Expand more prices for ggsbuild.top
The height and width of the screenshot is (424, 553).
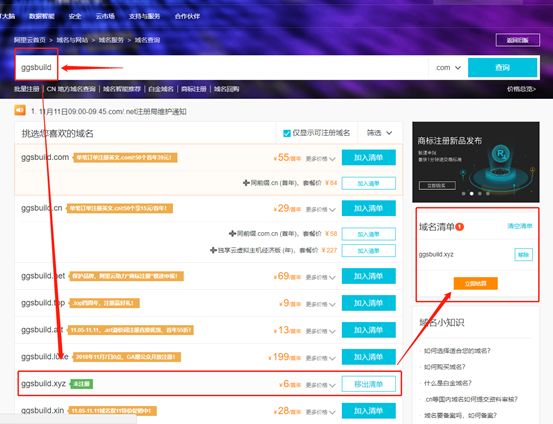click(320, 304)
